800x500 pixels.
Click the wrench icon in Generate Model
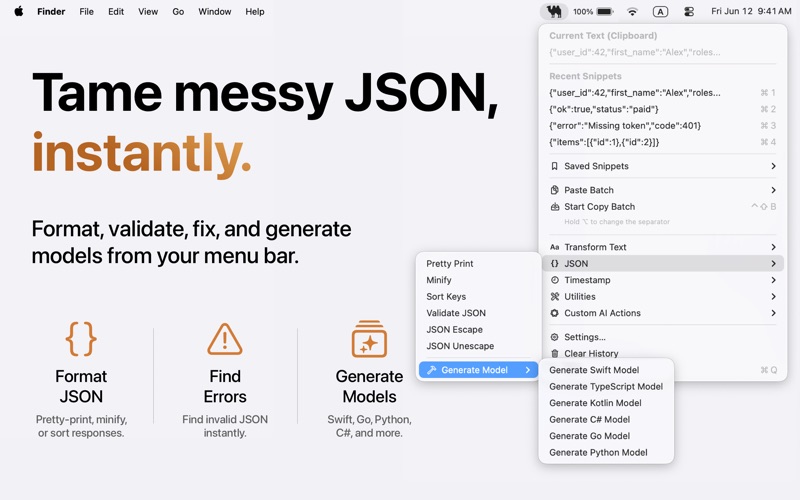(431, 370)
